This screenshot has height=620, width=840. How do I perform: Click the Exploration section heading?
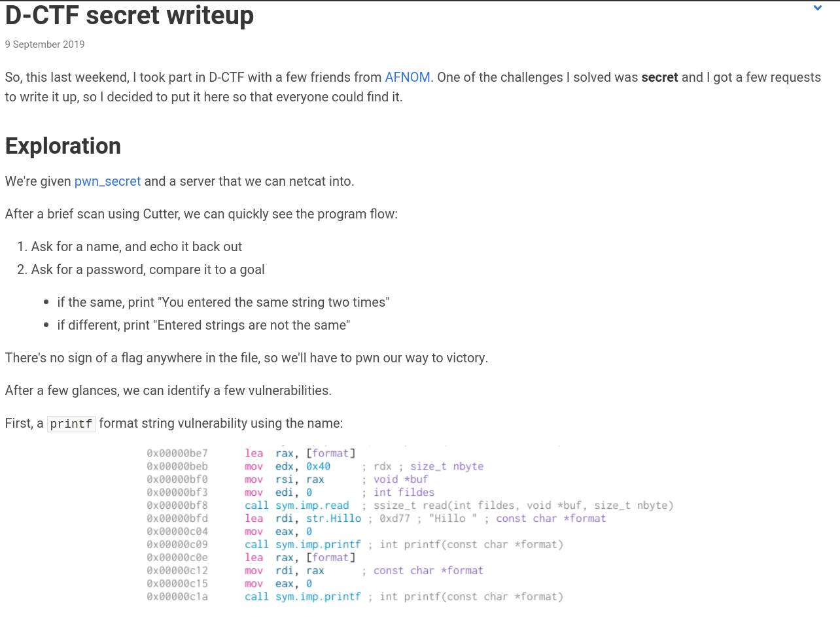click(x=63, y=146)
